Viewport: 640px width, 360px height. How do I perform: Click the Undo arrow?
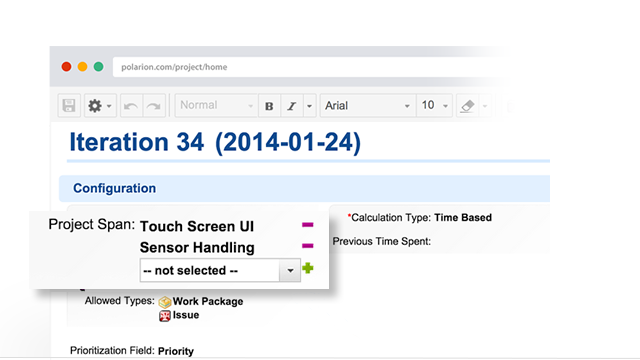coord(131,106)
